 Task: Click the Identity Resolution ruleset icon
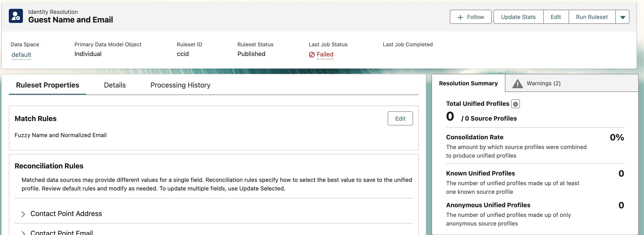pos(16,16)
